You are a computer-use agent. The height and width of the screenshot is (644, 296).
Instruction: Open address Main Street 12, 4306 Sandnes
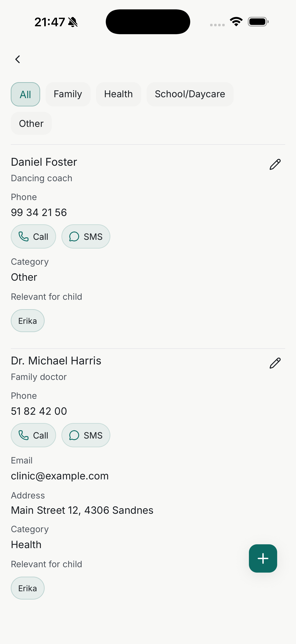[x=82, y=510]
